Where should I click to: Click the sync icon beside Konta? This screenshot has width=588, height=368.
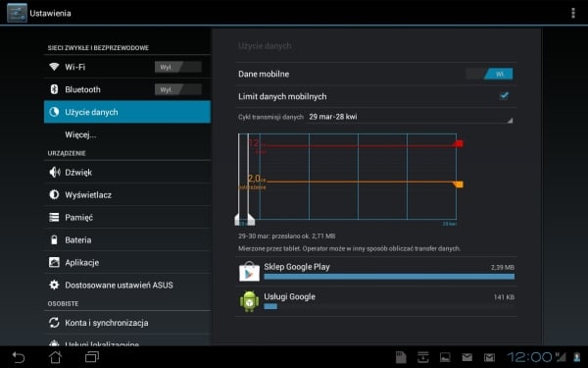[54, 323]
